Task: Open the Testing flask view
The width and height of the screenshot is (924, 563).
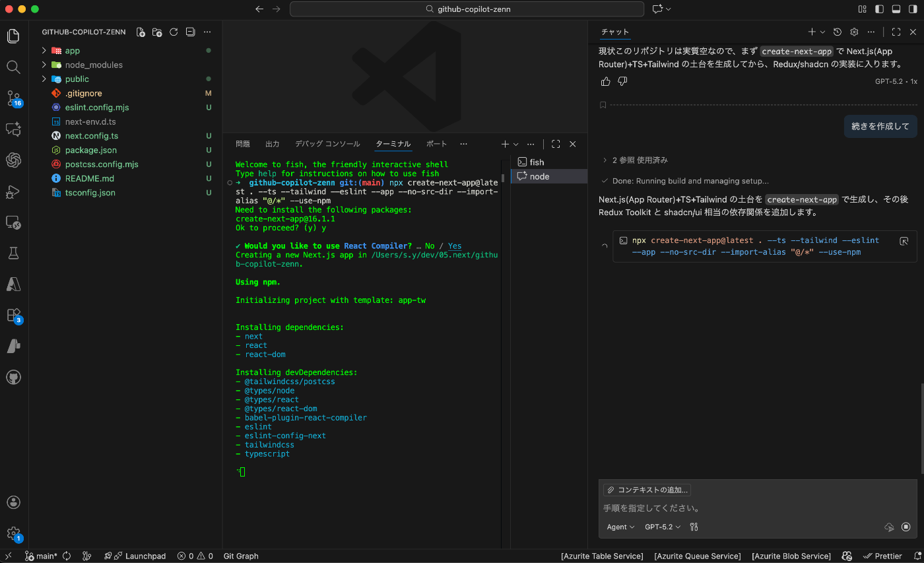Action: (14, 253)
